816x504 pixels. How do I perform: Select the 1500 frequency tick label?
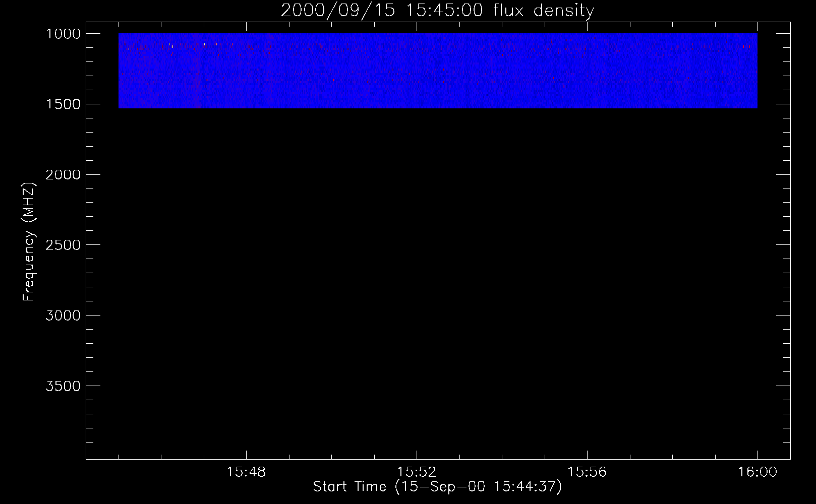pos(63,104)
